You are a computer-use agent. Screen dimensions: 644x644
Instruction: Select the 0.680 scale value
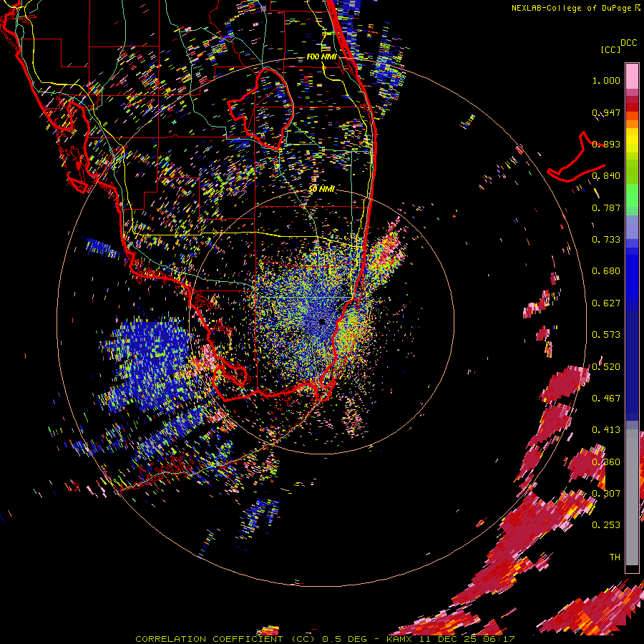[606, 271]
